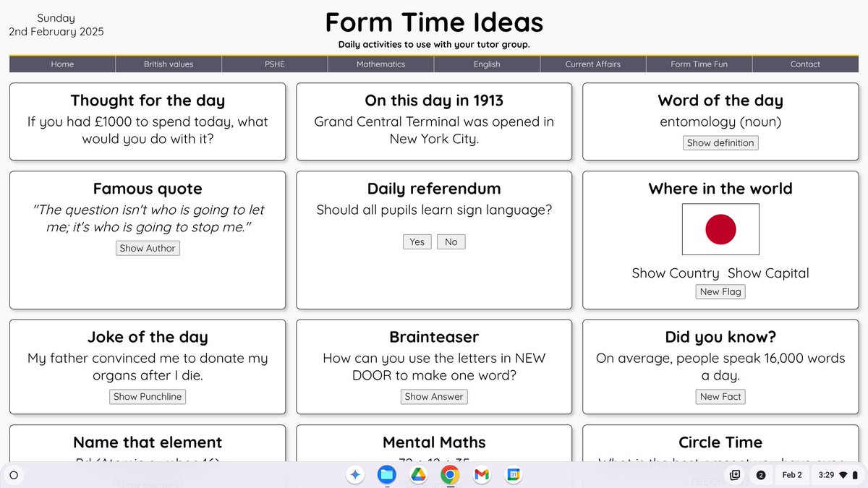Open Gmail from the shelf
The image size is (868, 488).
tap(482, 475)
